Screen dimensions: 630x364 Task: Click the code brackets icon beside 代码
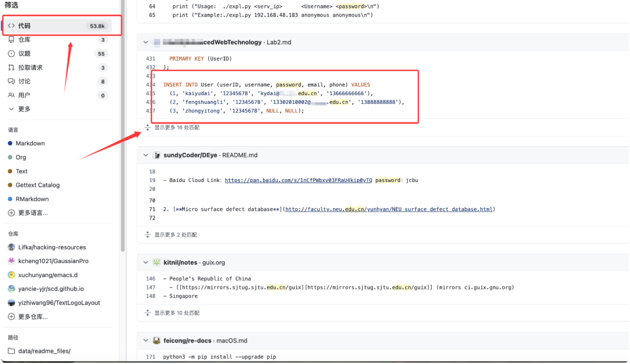click(11, 26)
